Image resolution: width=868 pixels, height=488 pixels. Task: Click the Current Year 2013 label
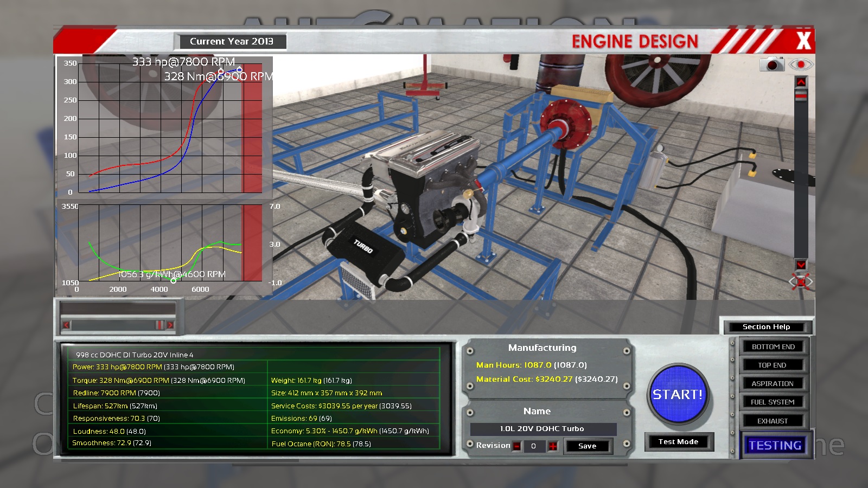click(x=232, y=42)
